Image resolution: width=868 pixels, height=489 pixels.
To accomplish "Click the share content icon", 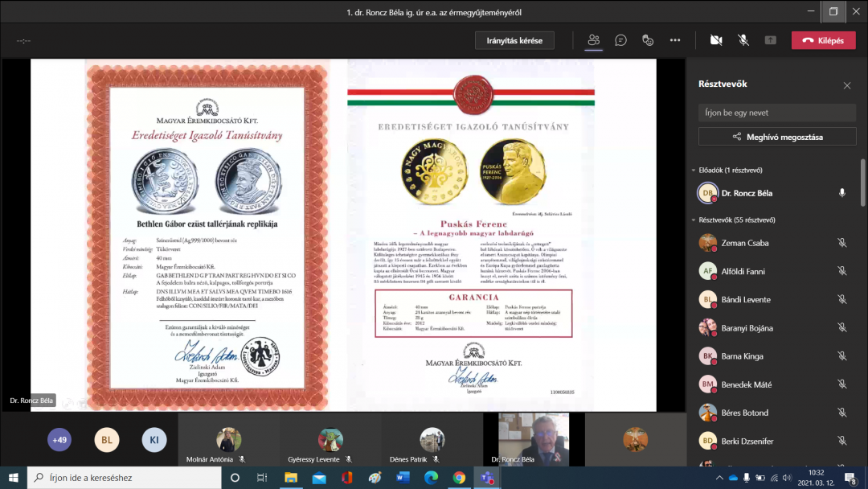I will [771, 40].
